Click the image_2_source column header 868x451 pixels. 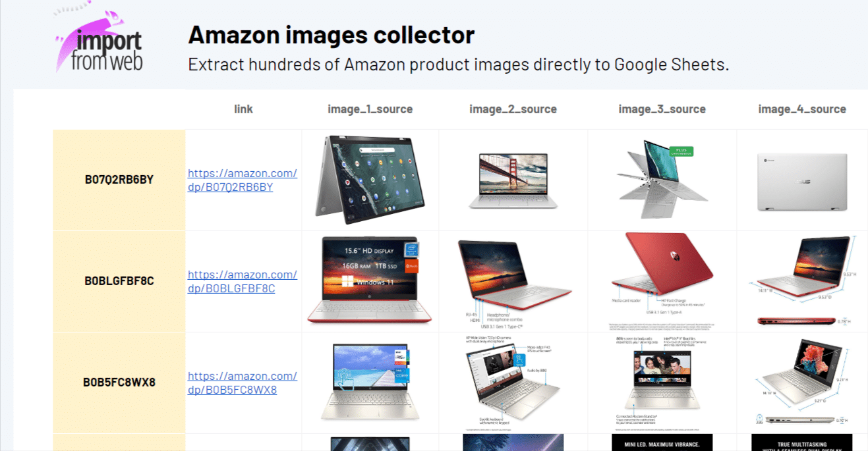pos(513,109)
